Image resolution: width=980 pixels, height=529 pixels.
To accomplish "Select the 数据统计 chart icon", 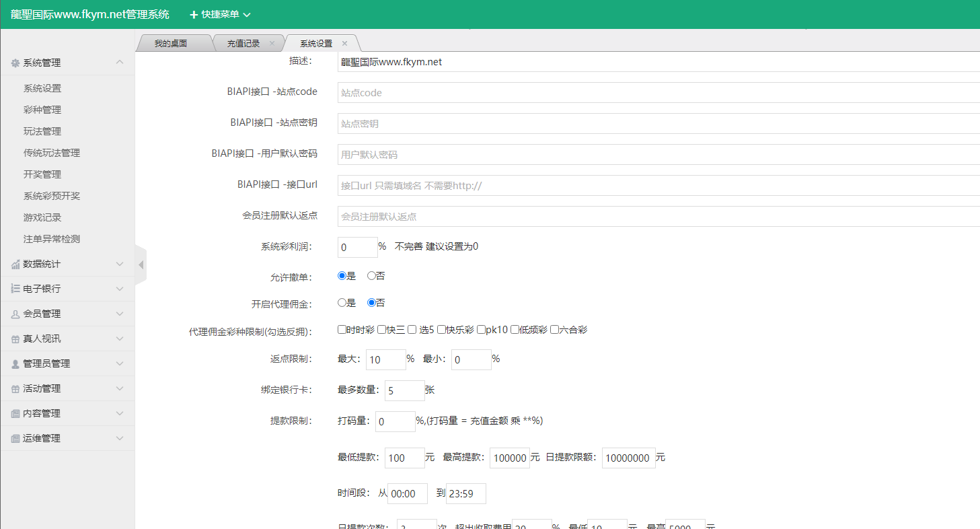I will click(17, 264).
